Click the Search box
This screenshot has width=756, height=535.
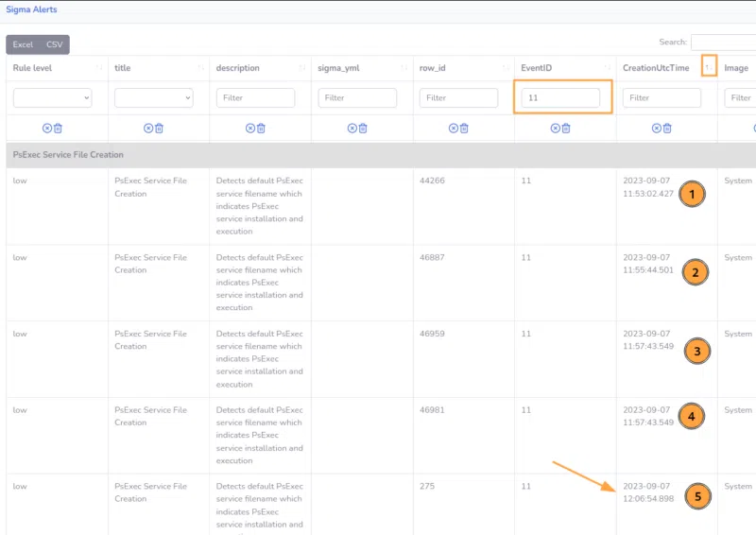pyautogui.click(x=723, y=43)
